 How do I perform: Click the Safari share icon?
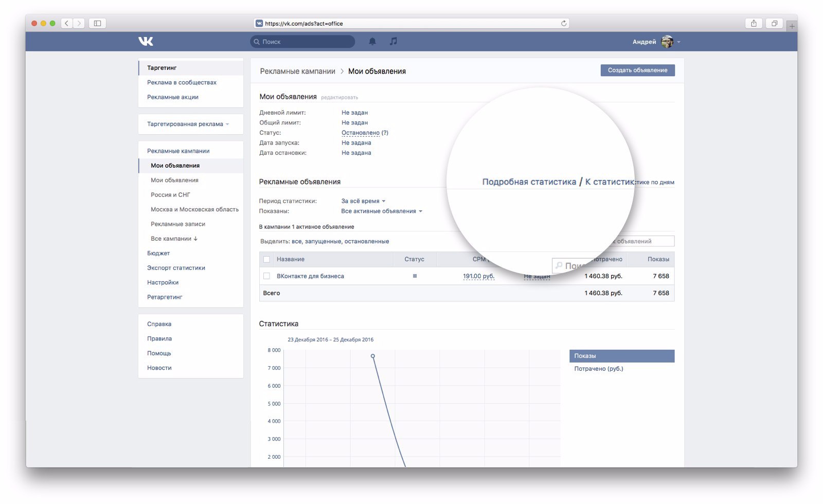click(754, 23)
